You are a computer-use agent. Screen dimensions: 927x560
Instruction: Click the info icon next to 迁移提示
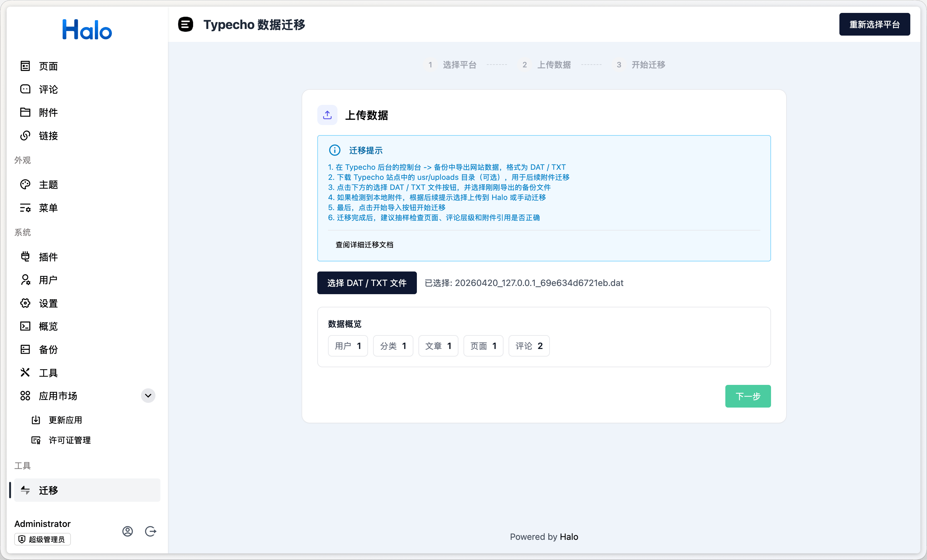(x=334, y=150)
